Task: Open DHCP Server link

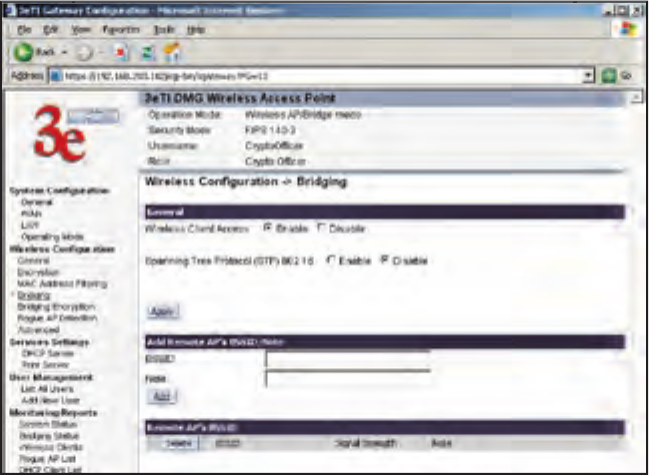Action: point(48,354)
